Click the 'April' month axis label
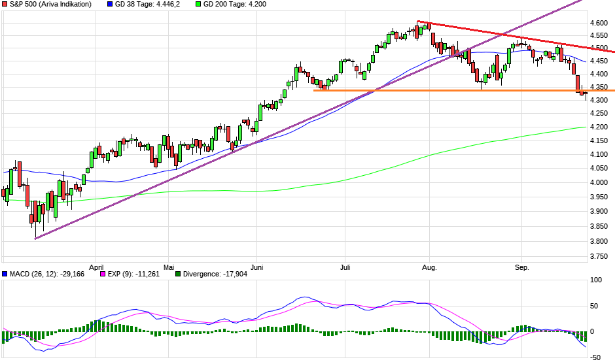This screenshot has height=364, width=615. tap(96, 268)
